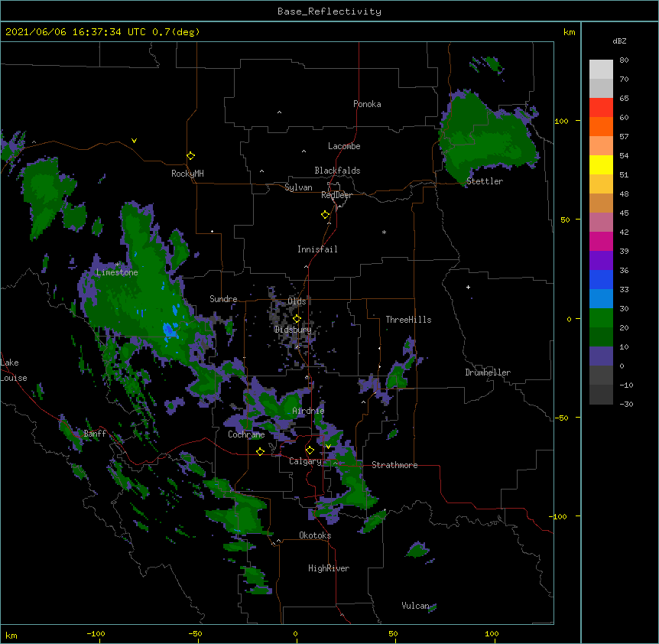Viewport: 659px width, 644px height.
Task: Pick the magenta 39–42 dBZ legend swatch
Action: coord(601,241)
